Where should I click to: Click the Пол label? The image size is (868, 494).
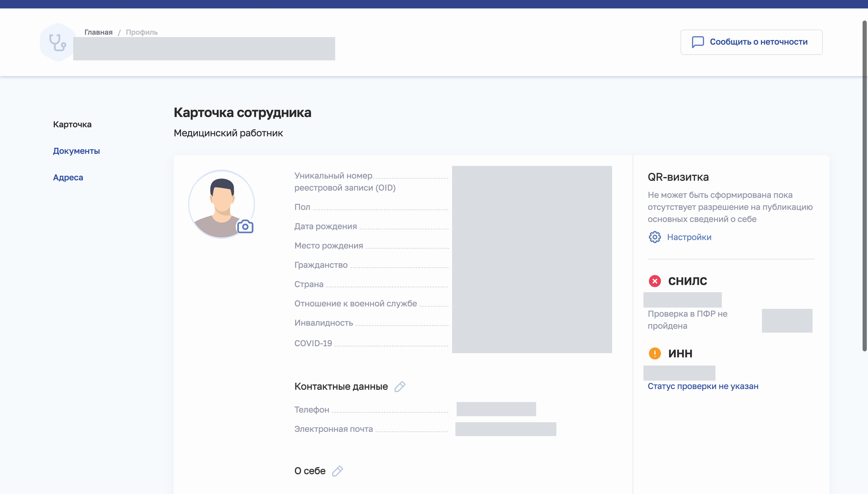coord(303,207)
